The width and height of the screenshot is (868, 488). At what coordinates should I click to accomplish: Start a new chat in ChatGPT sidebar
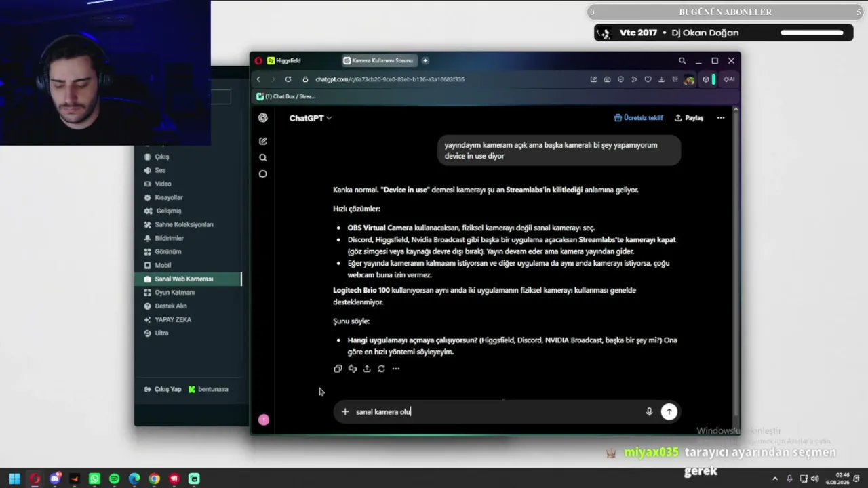coord(263,141)
